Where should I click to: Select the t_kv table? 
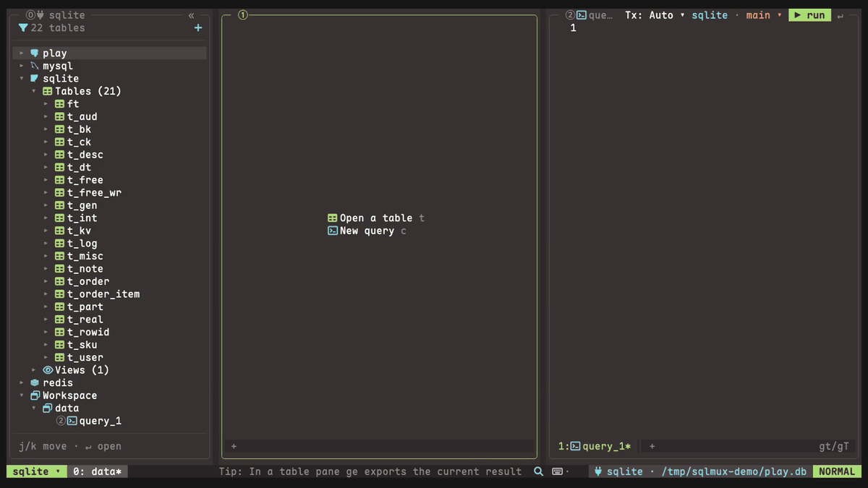click(80, 231)
